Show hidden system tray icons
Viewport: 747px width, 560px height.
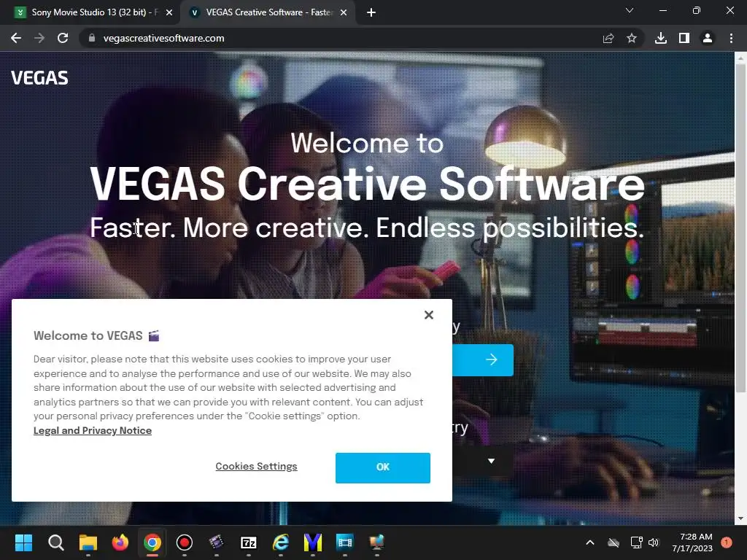pyautogui.click(x=589, y=542)
